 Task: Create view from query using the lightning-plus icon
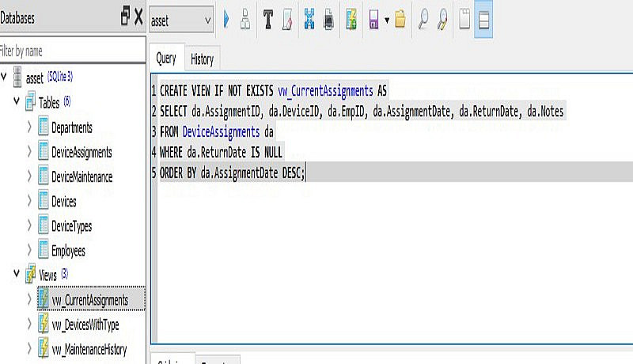[351, 19]
